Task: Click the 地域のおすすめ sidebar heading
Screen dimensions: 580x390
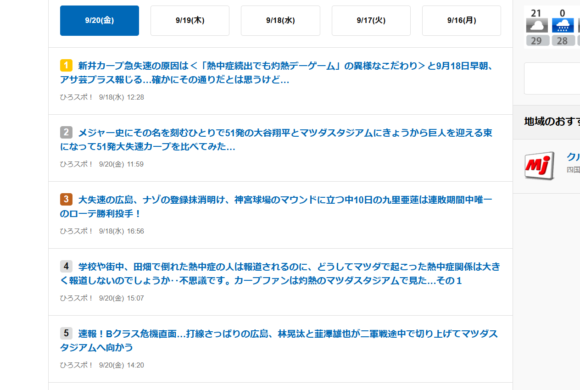Action: [552, 121]
